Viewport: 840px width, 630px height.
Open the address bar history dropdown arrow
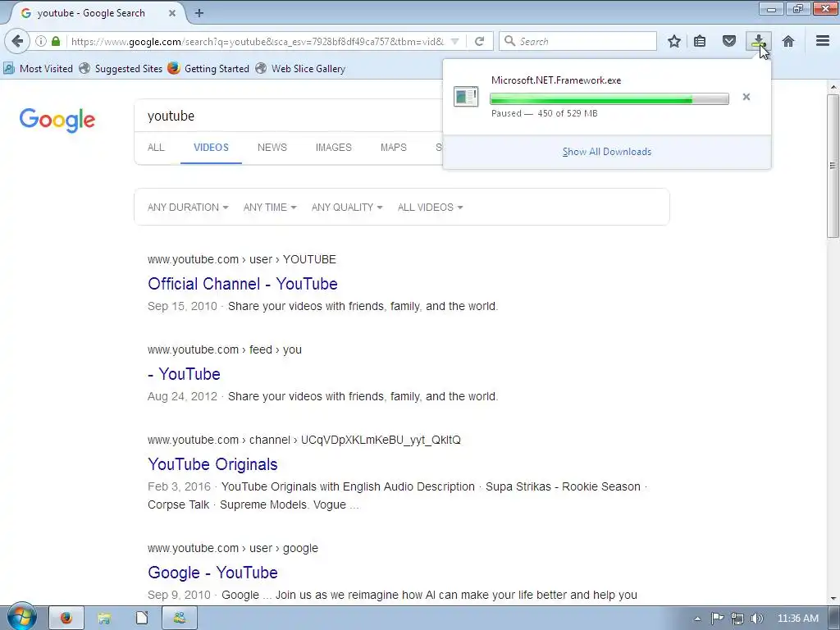(x=454, y=41)
